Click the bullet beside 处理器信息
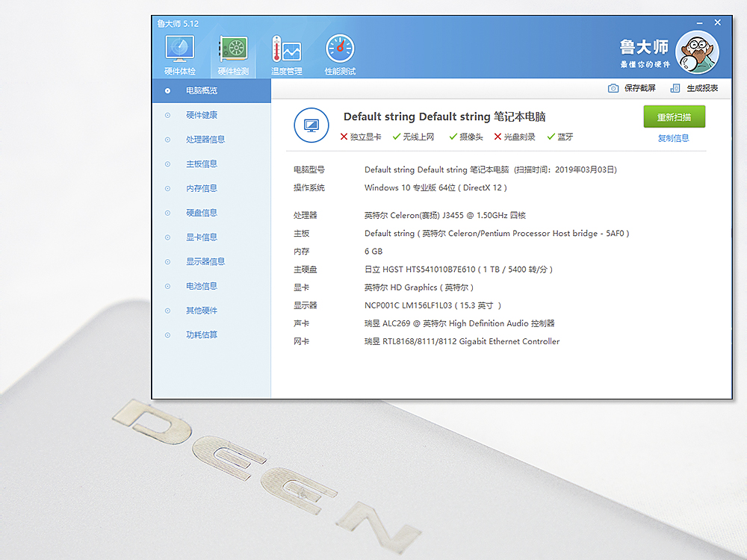Viewport: 747px width, 560px height. [167, 140]
